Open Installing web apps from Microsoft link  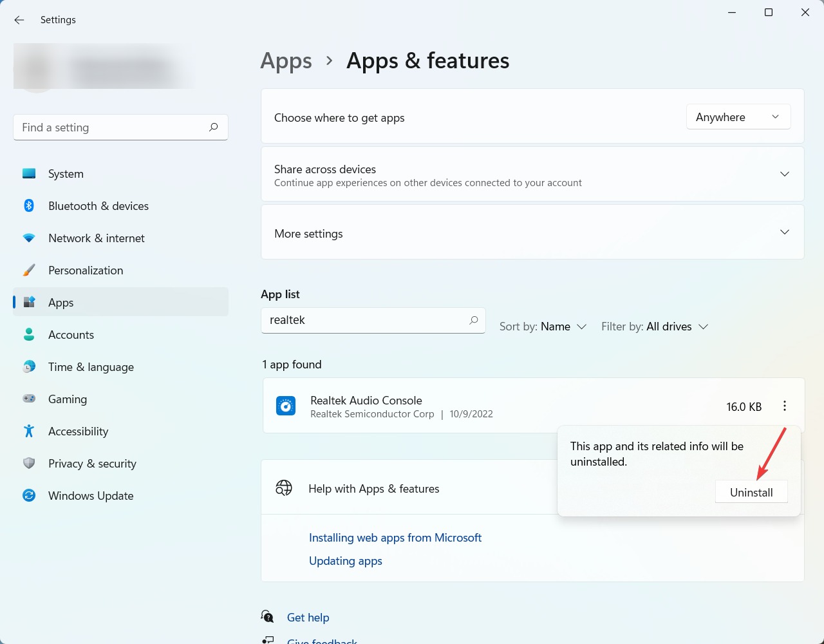(395, 538)
